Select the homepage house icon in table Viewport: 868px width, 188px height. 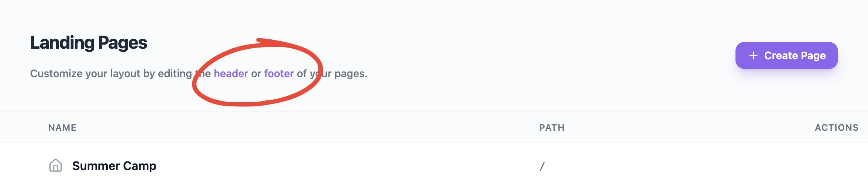56,165
